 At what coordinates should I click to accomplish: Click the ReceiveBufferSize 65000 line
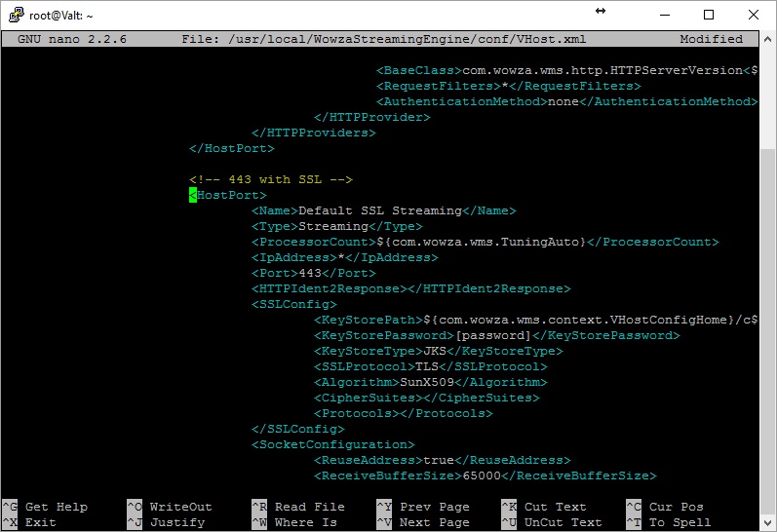point(486,476)
